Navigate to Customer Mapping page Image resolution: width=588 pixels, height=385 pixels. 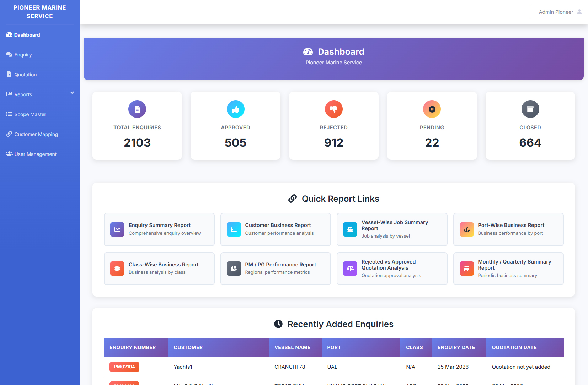coord(36,134)
